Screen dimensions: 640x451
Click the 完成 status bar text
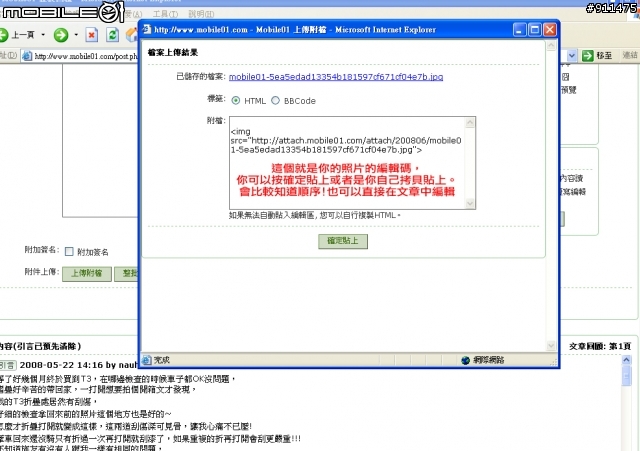tap(162, 360)
